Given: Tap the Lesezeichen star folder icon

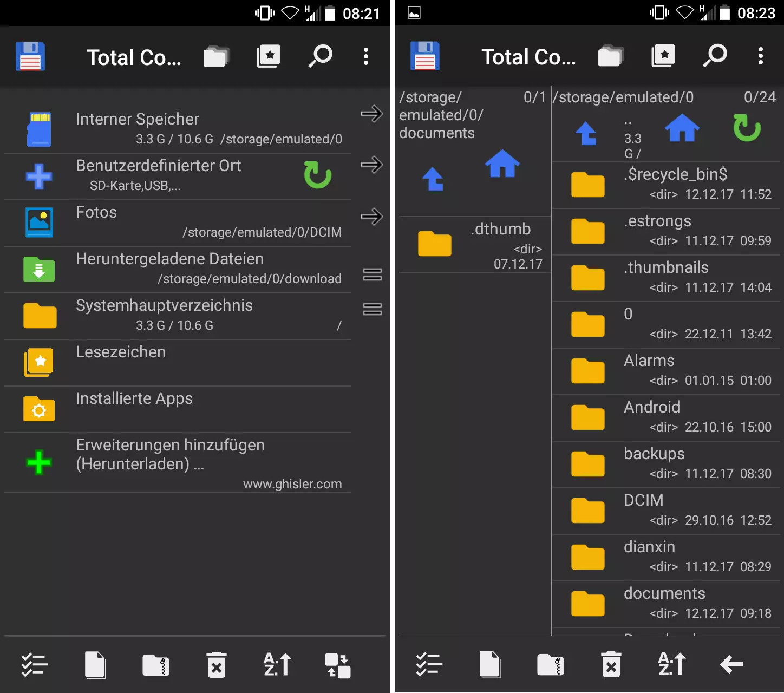Looking at the screenshot, I should pyautogui.click(x=39, y=362).
